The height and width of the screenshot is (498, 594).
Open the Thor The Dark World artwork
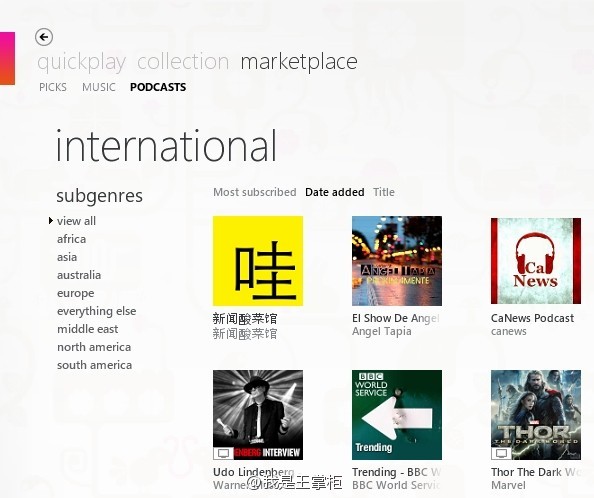pos(536,415)
